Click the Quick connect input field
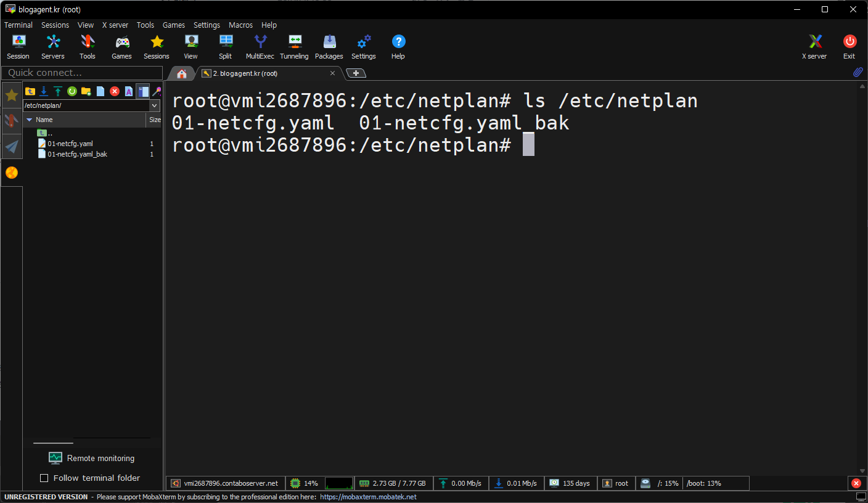868x503 pixels. click(82, 73)
